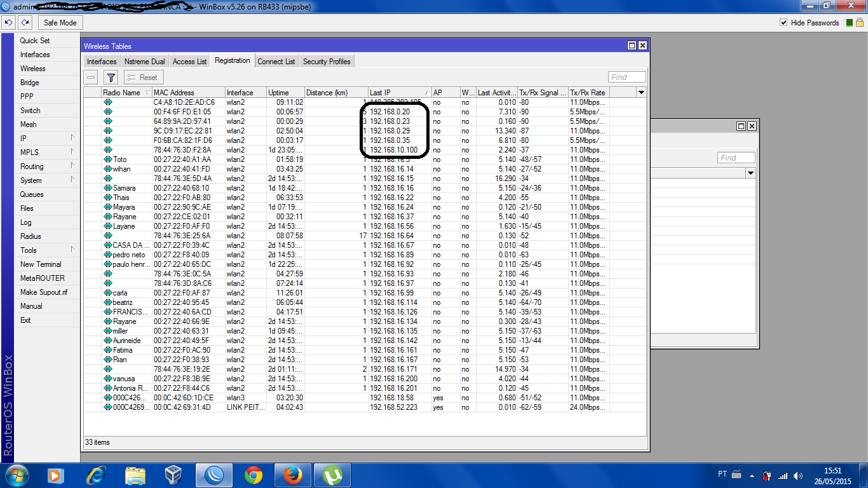The height and width of the screenshot is (488, 868).
Task: Click the Reset button in Wireless Tables
Action: pos(144,78)
